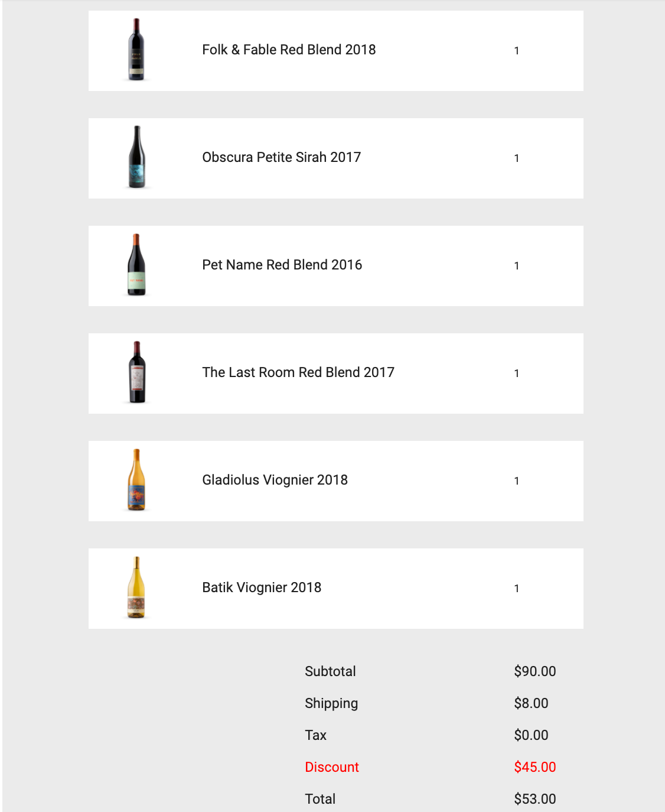Click the Gladiolus Viognier bottle image
Image resolution: width=665 pixels, height=812 pixels.
pos(136,480)
